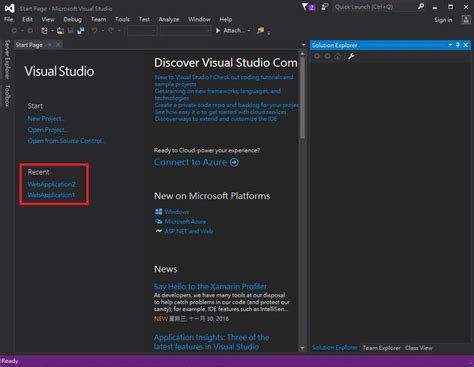The image size is (474, 367).
Task: Pin the Solution Explorer panel with auto-hide icon
Action: click(x=458, y=45)
